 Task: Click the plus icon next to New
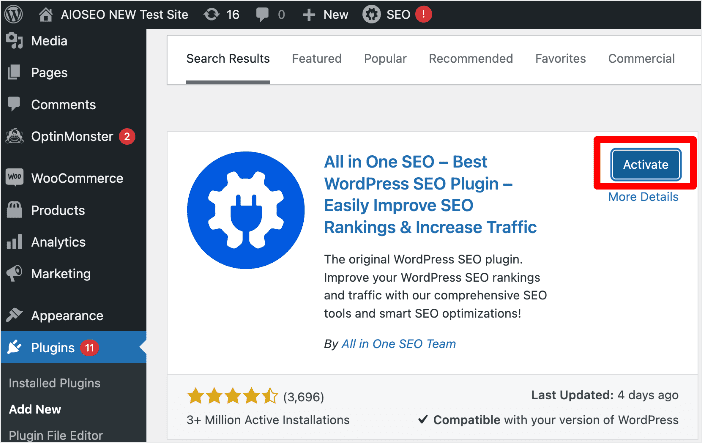coord(308,15)
